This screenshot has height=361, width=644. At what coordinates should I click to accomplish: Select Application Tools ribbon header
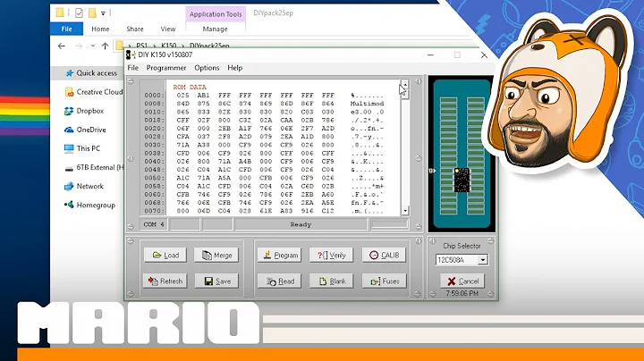click(x=216, y=14)
